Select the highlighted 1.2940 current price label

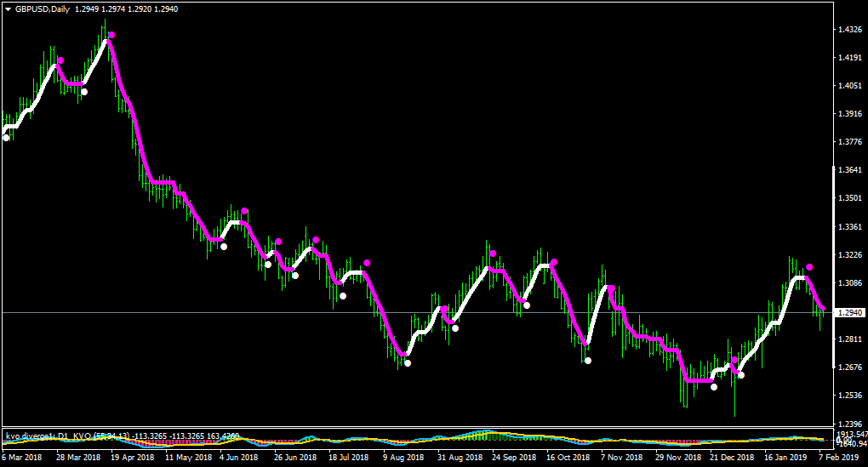(x=850, y=313)
